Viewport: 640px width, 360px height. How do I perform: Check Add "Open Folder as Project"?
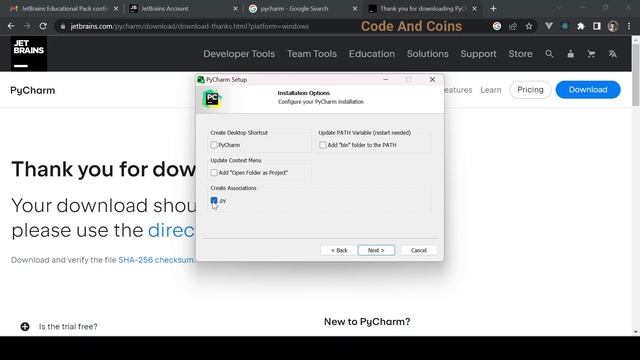coord(214,173)
